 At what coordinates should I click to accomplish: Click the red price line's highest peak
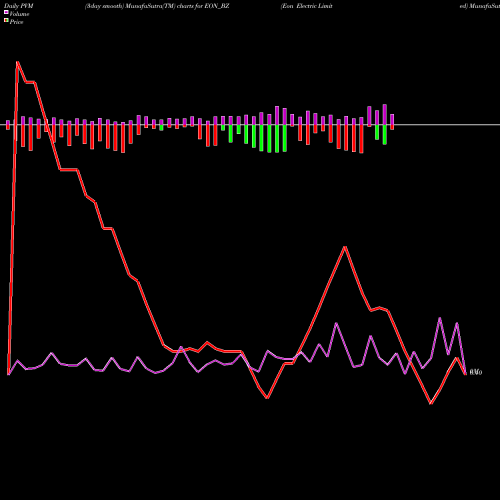point(17,62)
